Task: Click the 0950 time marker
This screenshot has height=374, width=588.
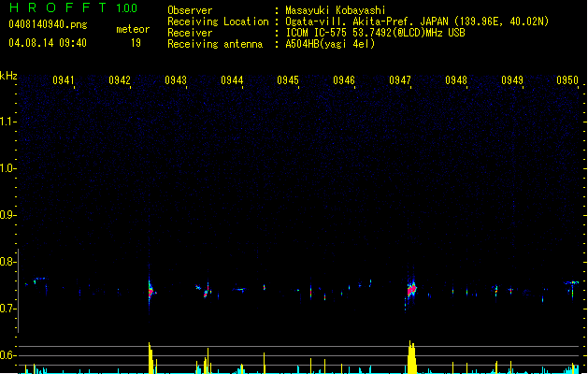Action: [x=567, y=80]
